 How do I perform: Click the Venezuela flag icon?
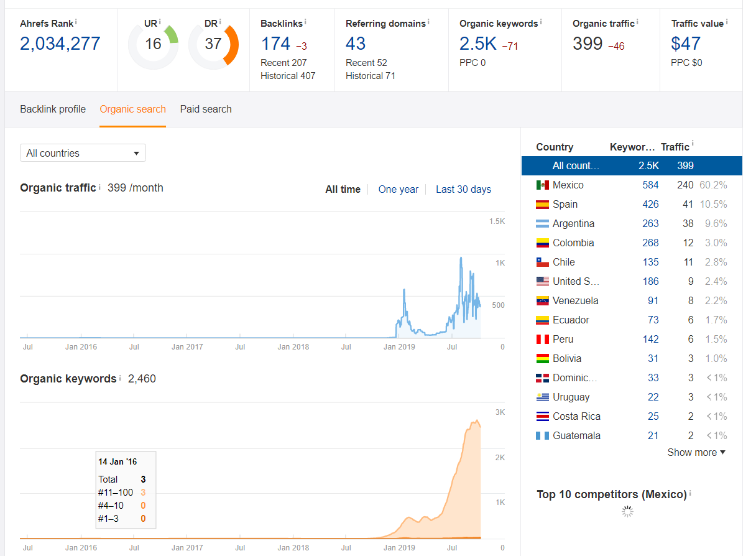(x=542, y=301)
